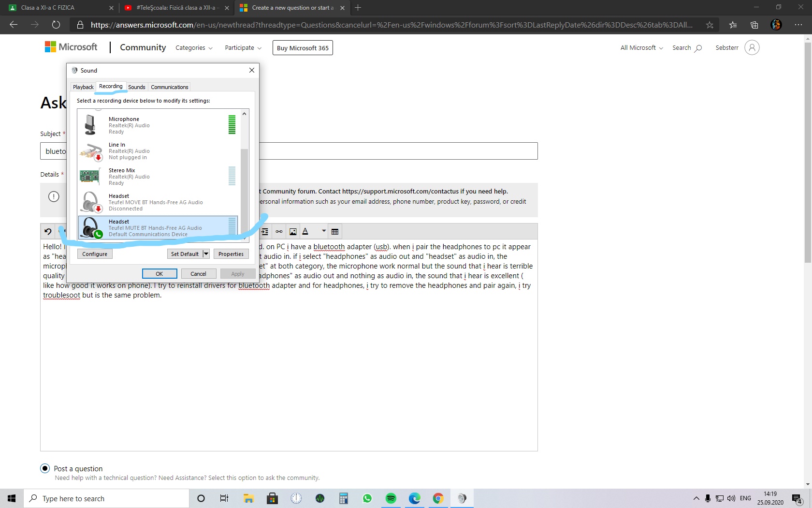Expand the Categories dropdown
The width and height of the screenshot is (812, 508).
[x=194, y=48]
